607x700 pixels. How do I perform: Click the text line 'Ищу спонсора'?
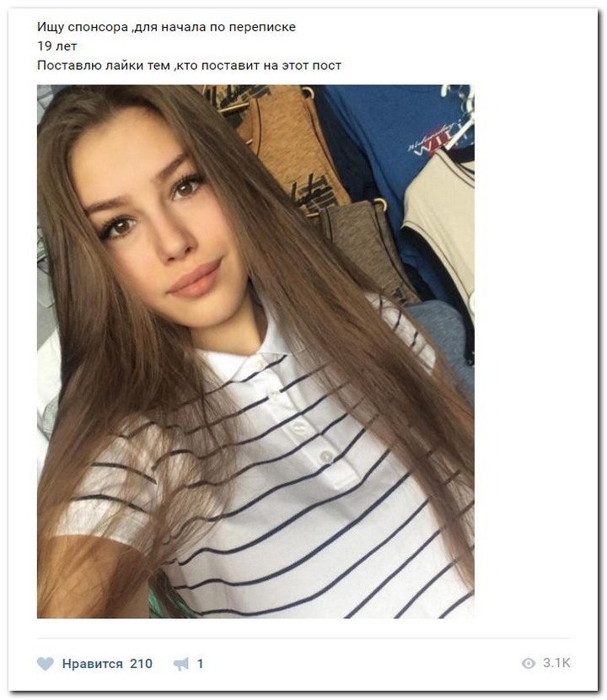tap(166, 27)
